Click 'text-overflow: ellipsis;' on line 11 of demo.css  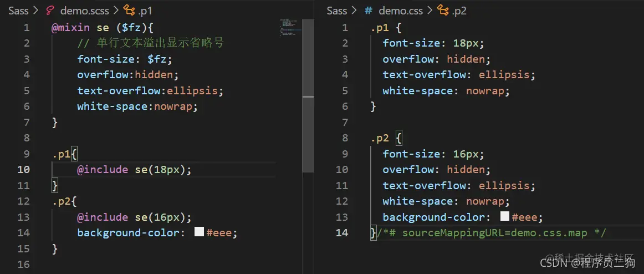pos(459,185)
